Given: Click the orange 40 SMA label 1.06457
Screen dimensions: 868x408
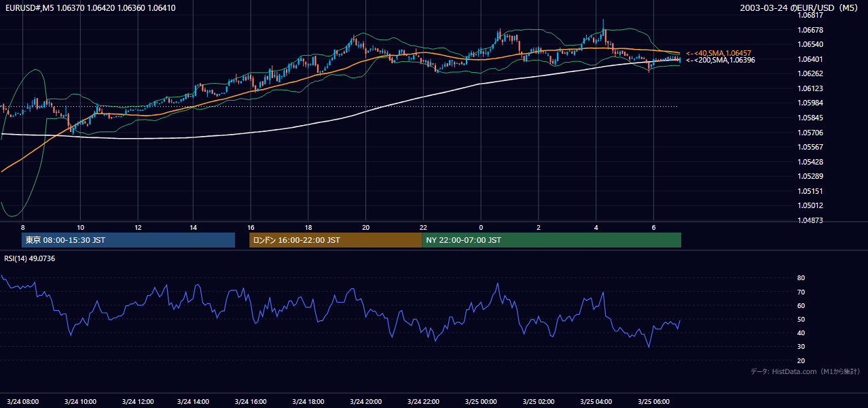Looking at the screenshot, I should coord(719,53).
